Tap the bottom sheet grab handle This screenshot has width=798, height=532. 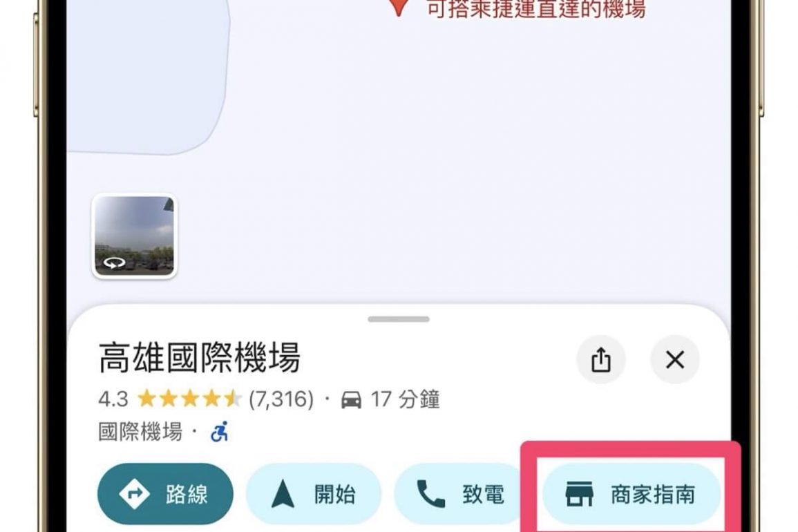[399, 319]
